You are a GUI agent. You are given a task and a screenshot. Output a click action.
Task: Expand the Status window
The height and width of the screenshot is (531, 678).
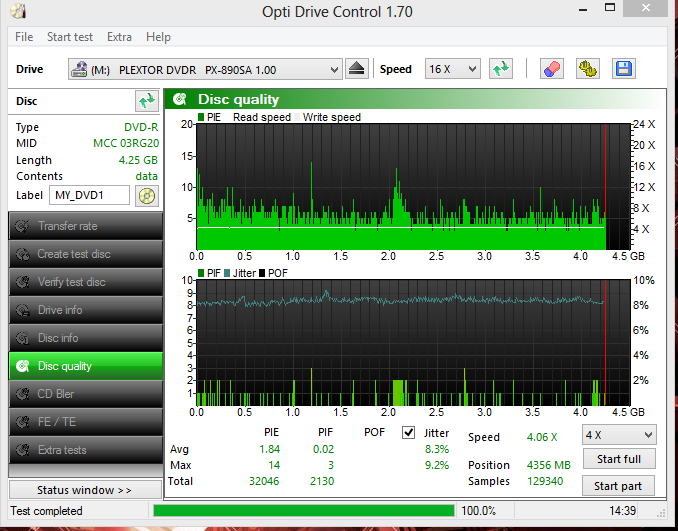click(x=85, y=490)
